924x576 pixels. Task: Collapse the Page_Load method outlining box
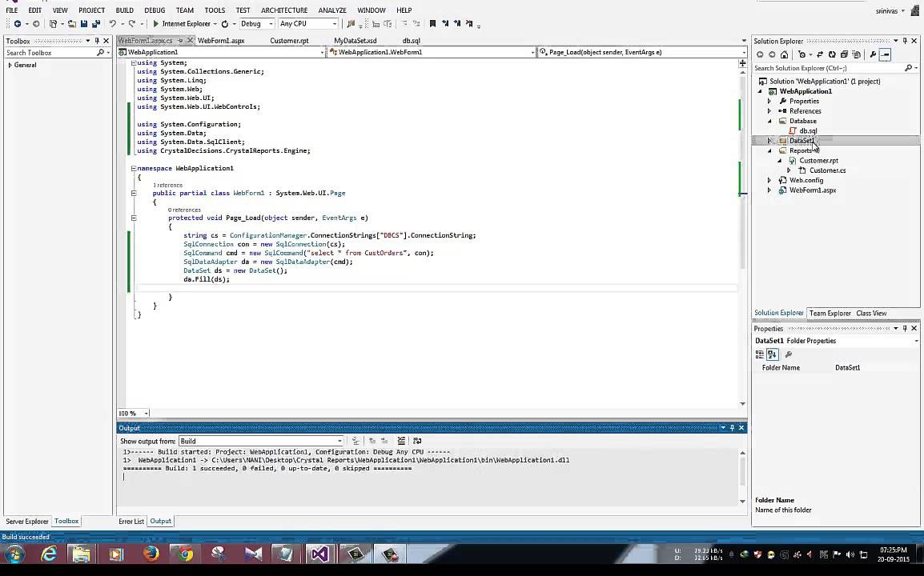tap(134, 218)
